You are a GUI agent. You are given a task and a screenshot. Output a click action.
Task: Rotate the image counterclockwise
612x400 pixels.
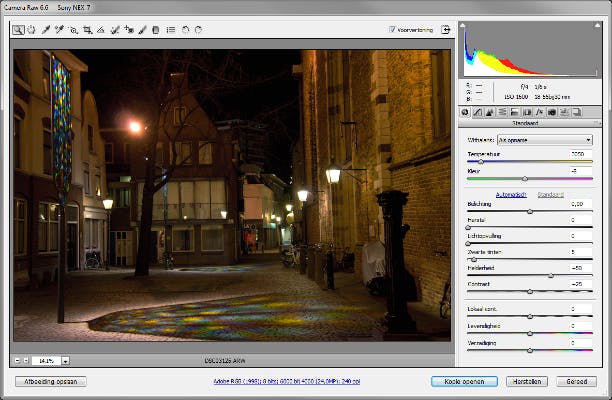click(x=185, y=30)
